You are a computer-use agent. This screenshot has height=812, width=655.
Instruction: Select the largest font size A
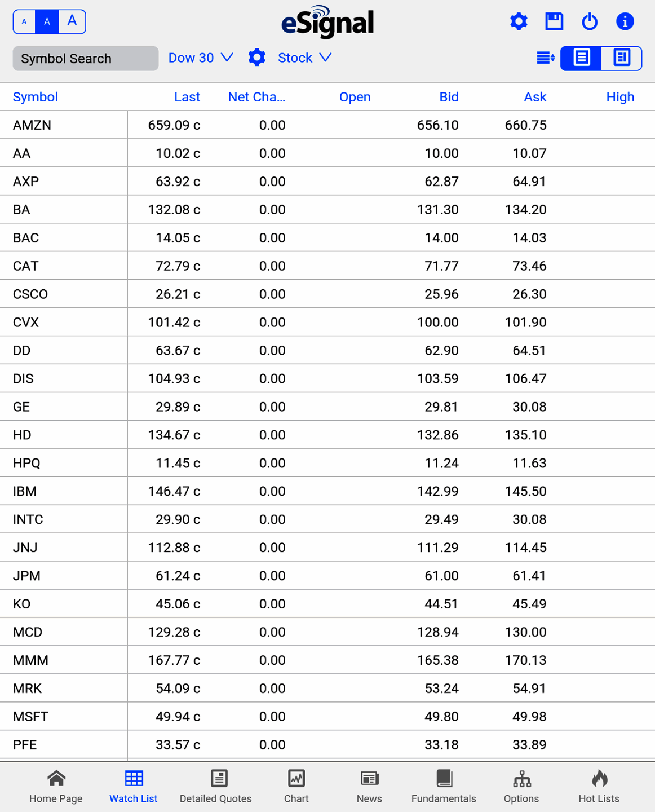(x=72, y=21)
